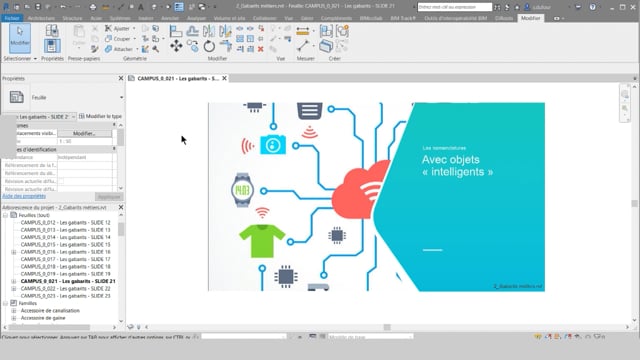The width and height of the screenshot is (640, 360).
Task: Click the Align tool icon
Action: (176, 31)
